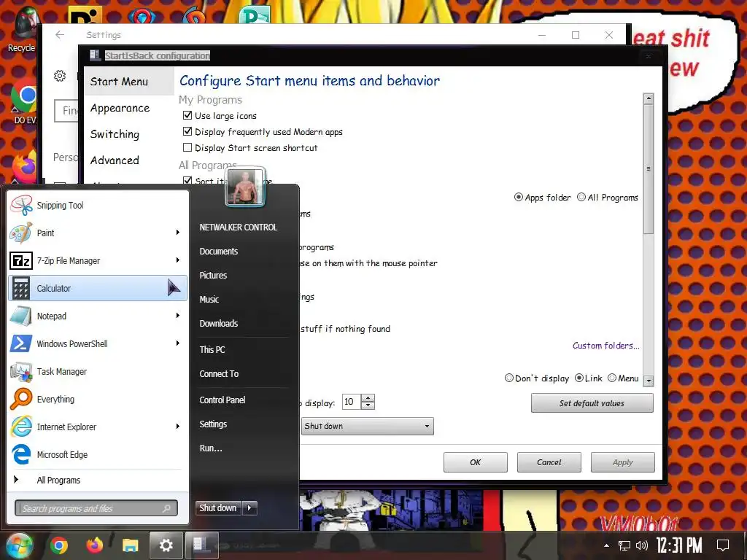The image size is (747, 560).
Task: Expand the Notepad jump list arrow
Action: point(178,316)
